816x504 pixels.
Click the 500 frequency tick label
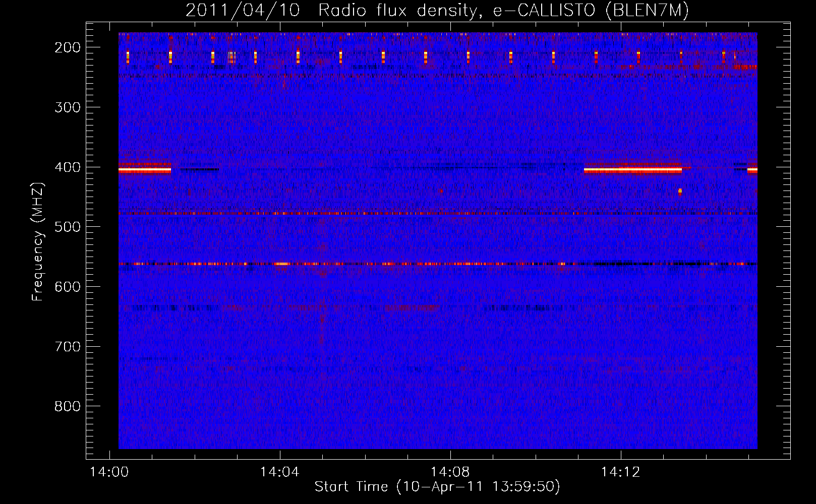(x=67, y=227)
